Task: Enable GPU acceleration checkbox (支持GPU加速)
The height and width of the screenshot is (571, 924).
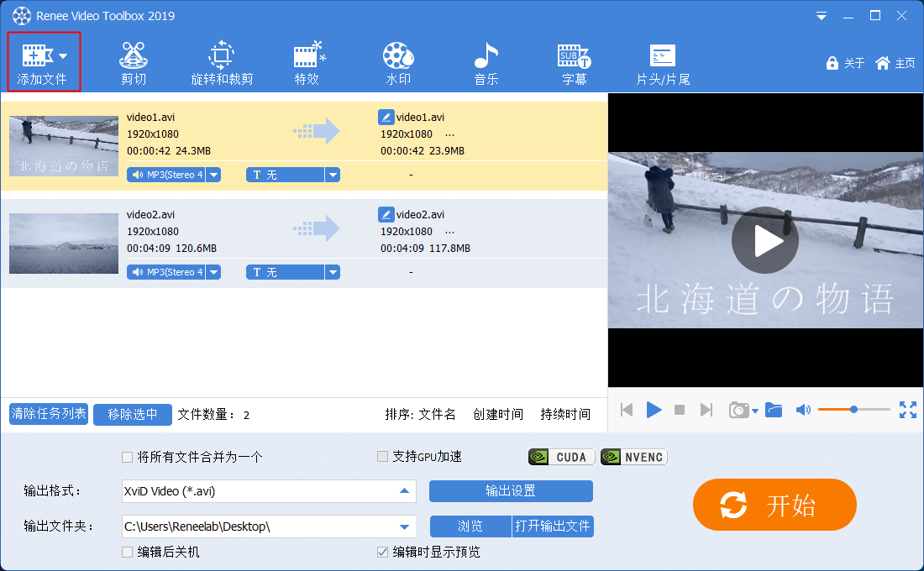Action: pyautogui.click(x=383, y=458)
